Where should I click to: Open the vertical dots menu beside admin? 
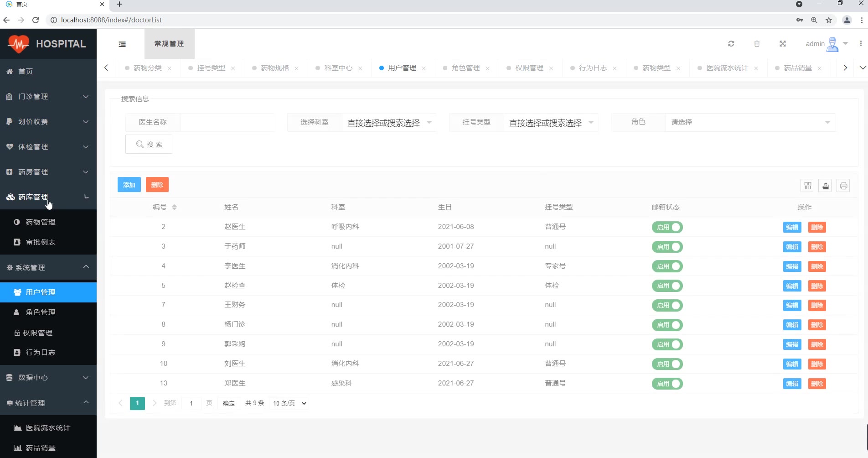861,44
